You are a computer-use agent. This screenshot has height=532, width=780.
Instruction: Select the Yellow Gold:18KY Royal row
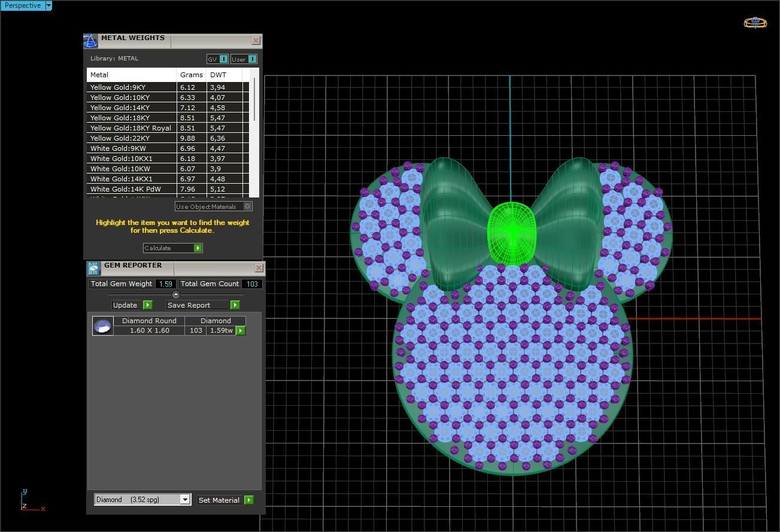pyautogui.click(x=168, y=128)
